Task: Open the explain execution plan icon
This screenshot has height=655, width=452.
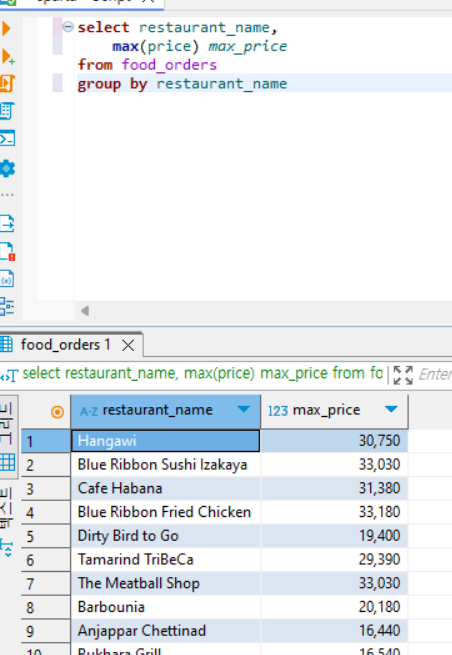Action: 7,111
